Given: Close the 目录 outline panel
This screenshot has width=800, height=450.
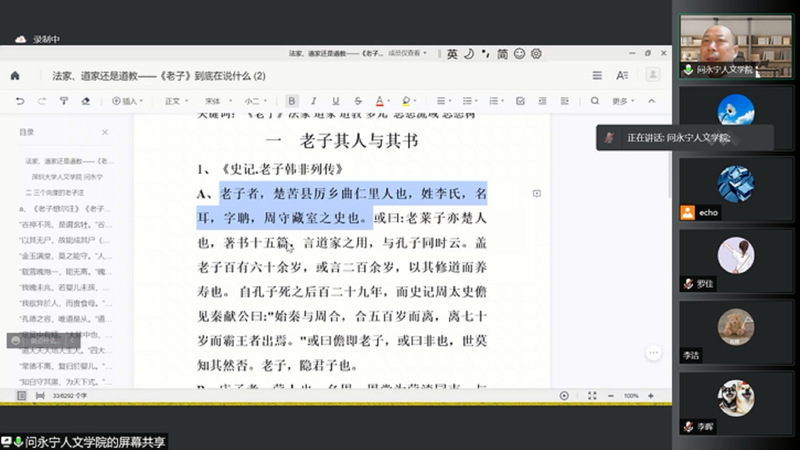Looking at the screenshot, I should (x=105, y=132).
